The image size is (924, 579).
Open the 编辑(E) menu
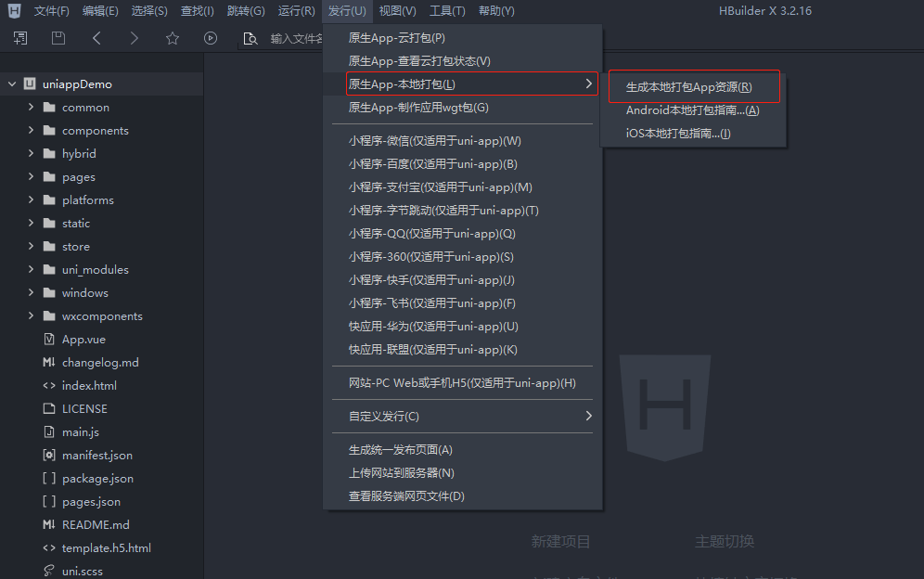point(100,10)
